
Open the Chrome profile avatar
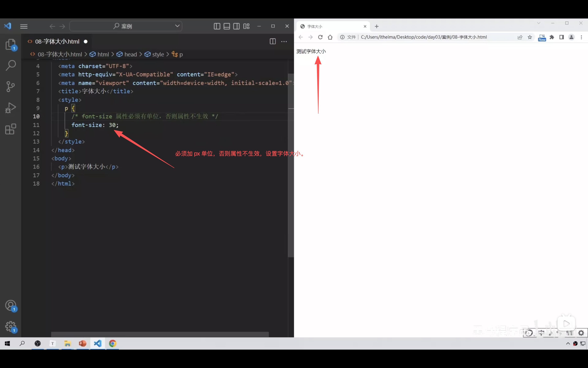click(x=571, y=37)
